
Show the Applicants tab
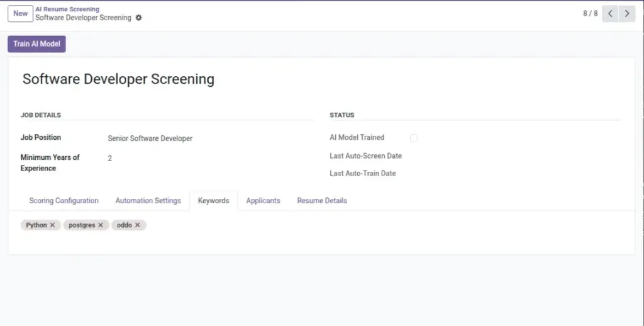tap(263, 201)
